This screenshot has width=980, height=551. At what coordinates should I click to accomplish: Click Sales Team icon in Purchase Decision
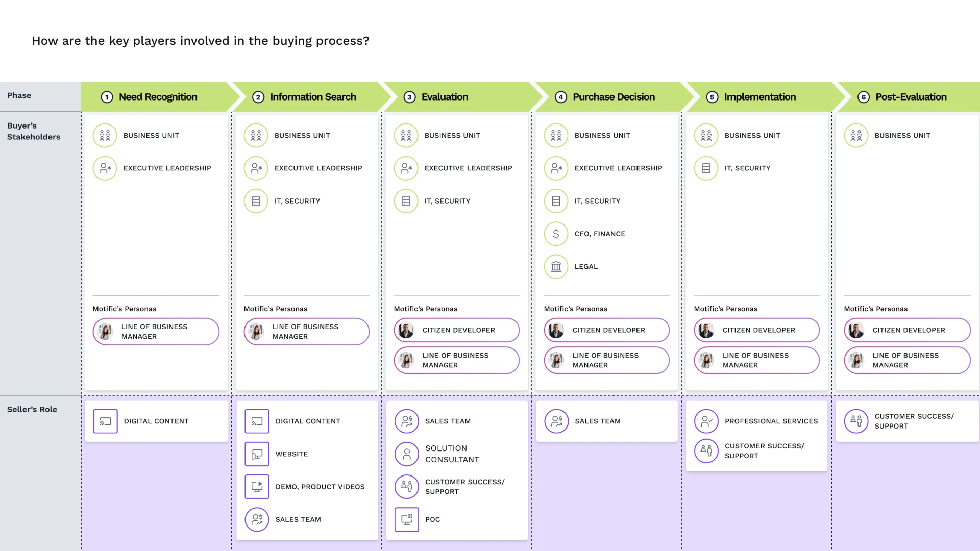[556, 421]
